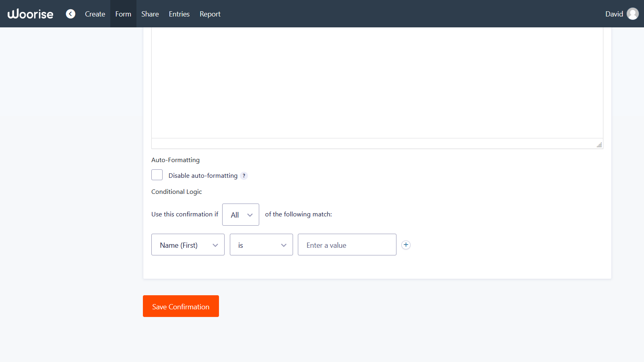Go to the Create section
Viewport: 644px width, 362px height.
pos(95,14)
